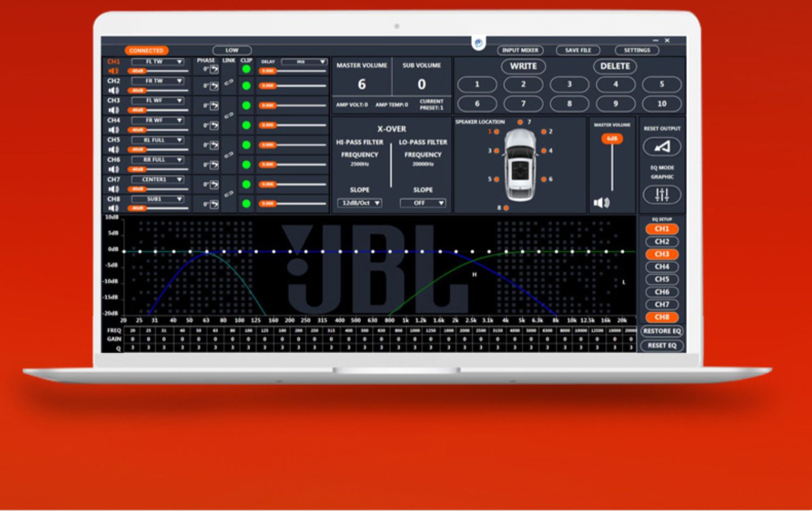This screenshot has width=812, height=511.
Task: Invert phase on channel CH8
Action: coord(214,204)
